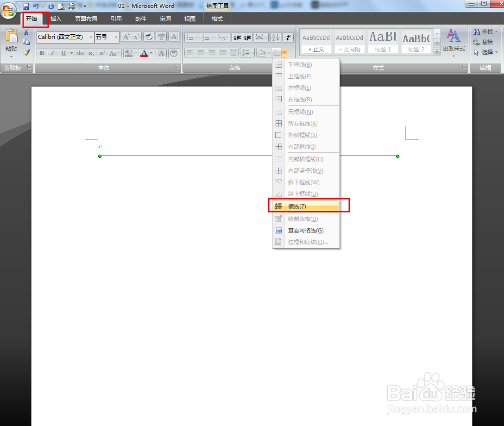This screenshot has width=504, height=426.
Task: Open the 格式 drawing tools tab
Action: 217,19
